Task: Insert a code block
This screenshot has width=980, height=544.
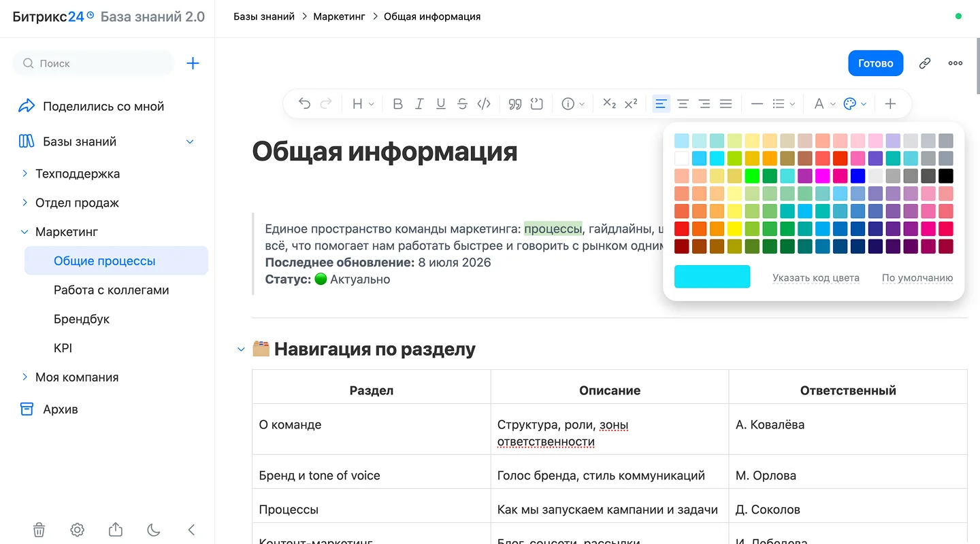Action: click(537, 104)
